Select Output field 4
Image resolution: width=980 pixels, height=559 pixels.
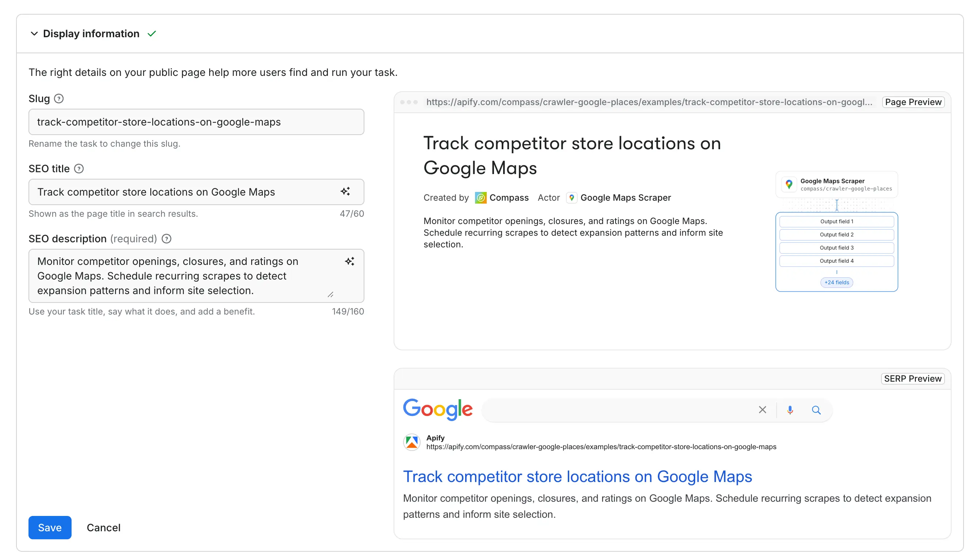pyautogui.click(x=837, y=261)
